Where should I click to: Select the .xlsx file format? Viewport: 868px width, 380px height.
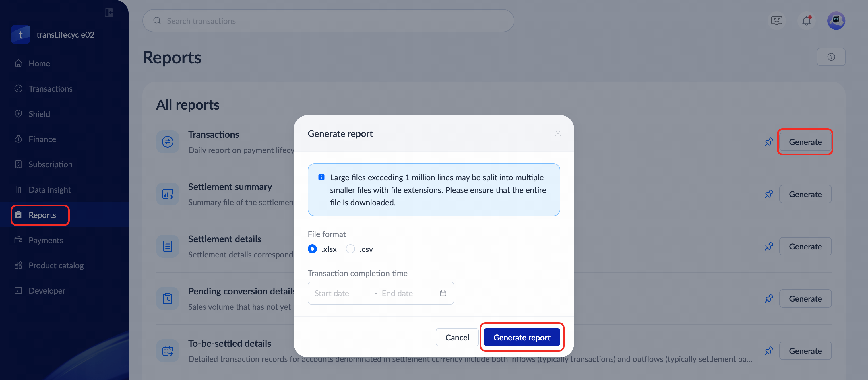click(x=312, y=249)
